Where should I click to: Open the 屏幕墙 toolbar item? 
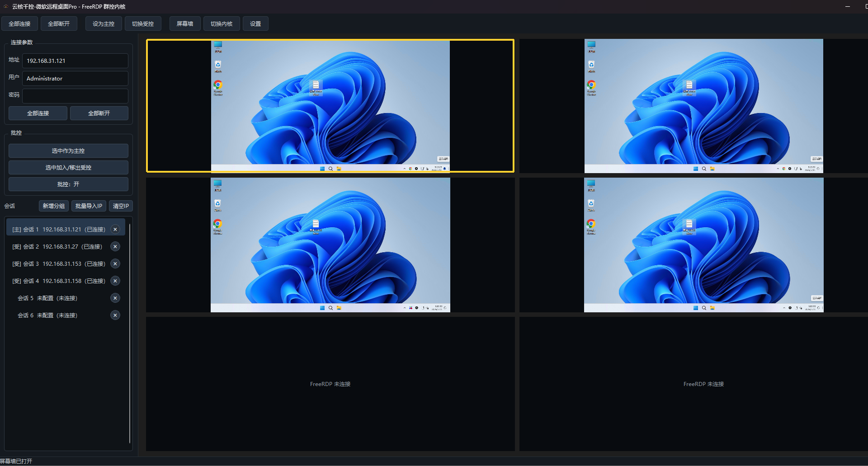coord(185,24)
